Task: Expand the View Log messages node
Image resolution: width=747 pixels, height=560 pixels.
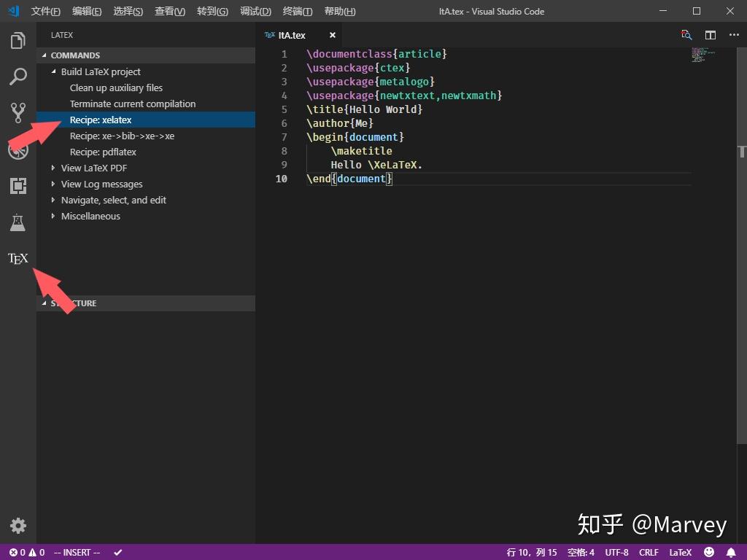Action: click(x=101, y=184)
